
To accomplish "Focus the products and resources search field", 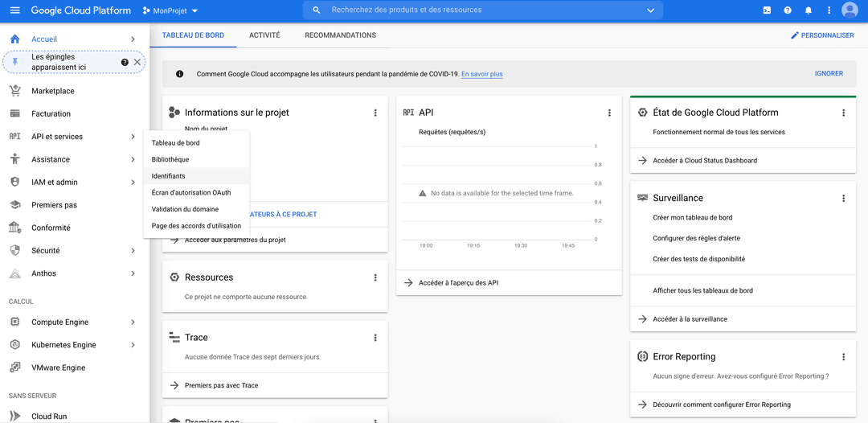I will 483,10.
